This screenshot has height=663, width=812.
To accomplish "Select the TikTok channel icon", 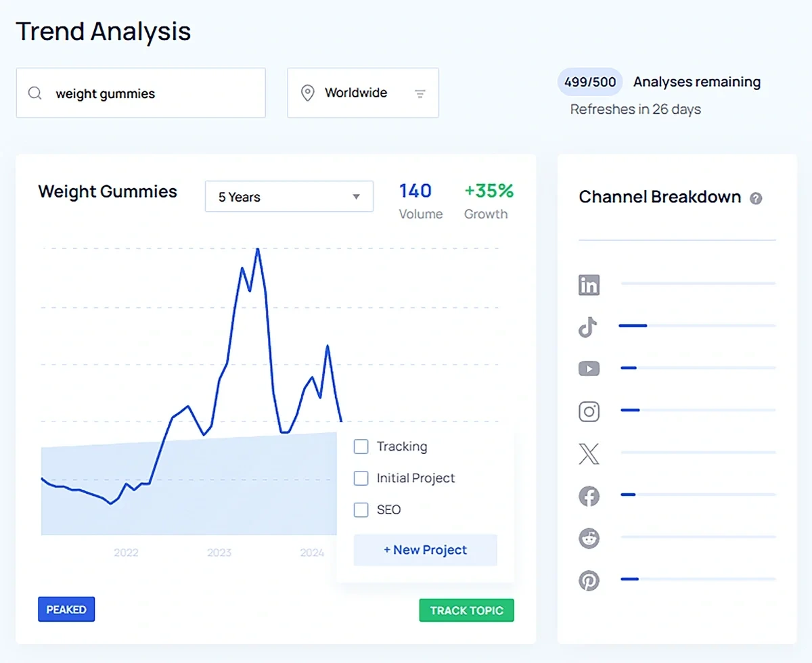I will tap(589, 327).
